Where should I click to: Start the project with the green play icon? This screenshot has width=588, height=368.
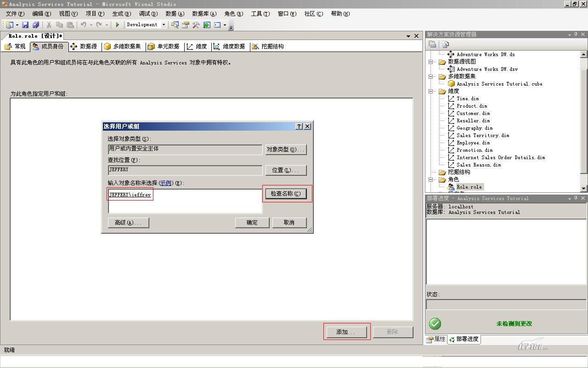click(x=118, y=25)
